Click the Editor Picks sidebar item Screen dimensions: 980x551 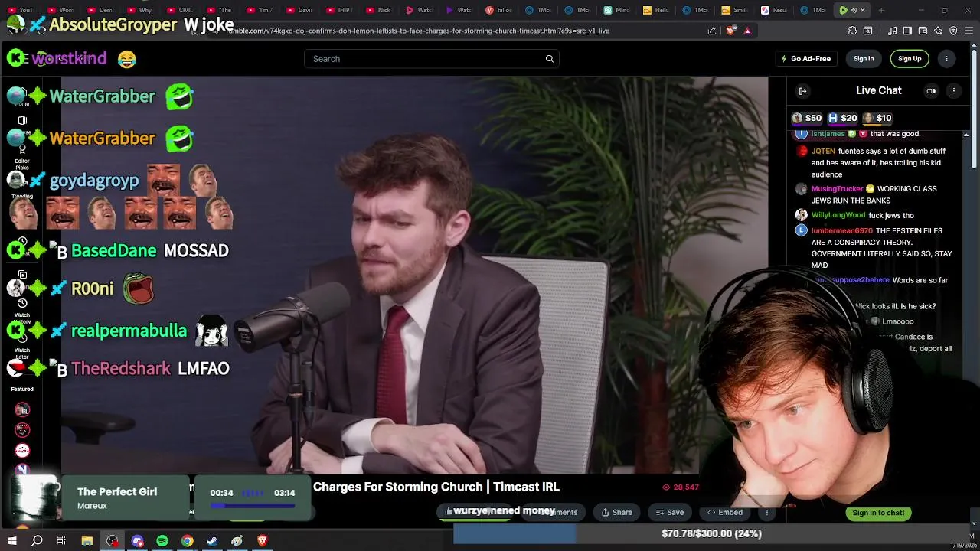point(22,155)
